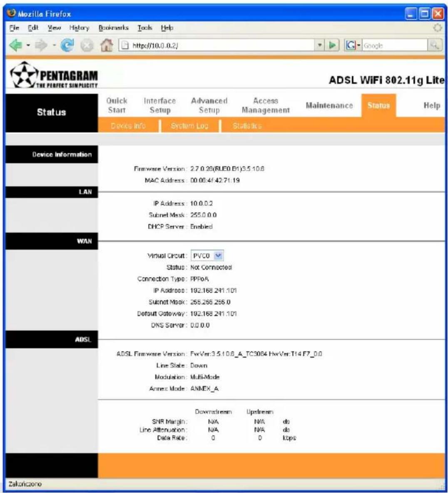Open the File menu
448x493 pixels.
click(14, 27)
